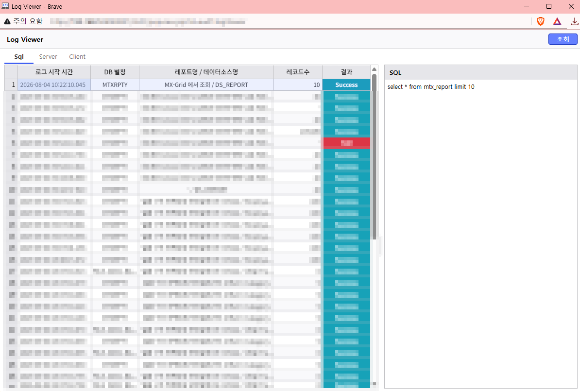
Task: Click the grid vertical scrollbar thumb
Action: (x=375, y=156)
